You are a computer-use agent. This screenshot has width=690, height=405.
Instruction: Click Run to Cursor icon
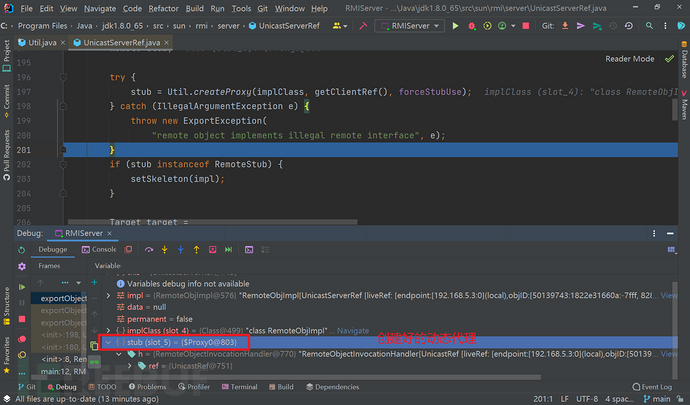pyautogui.click(x=228, y=250)
